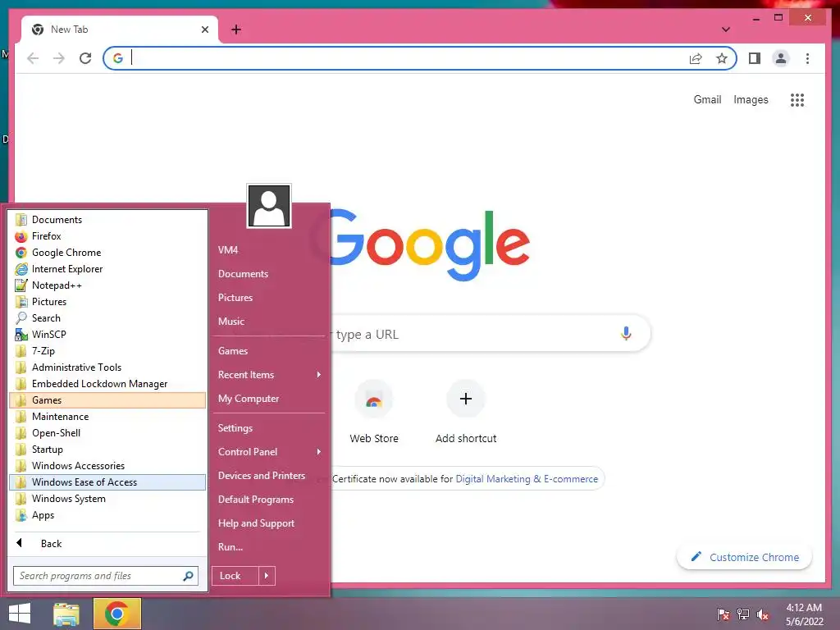
Task: Expand the Games program folder
Action: click(107, 400)
